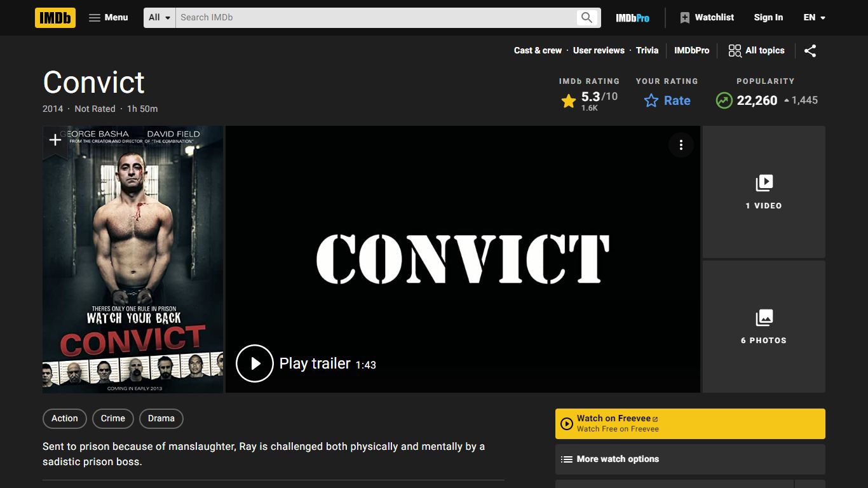This screenshot has width=868, height=488.
Task: Open the 6 Photos tile
Action: 764,327
